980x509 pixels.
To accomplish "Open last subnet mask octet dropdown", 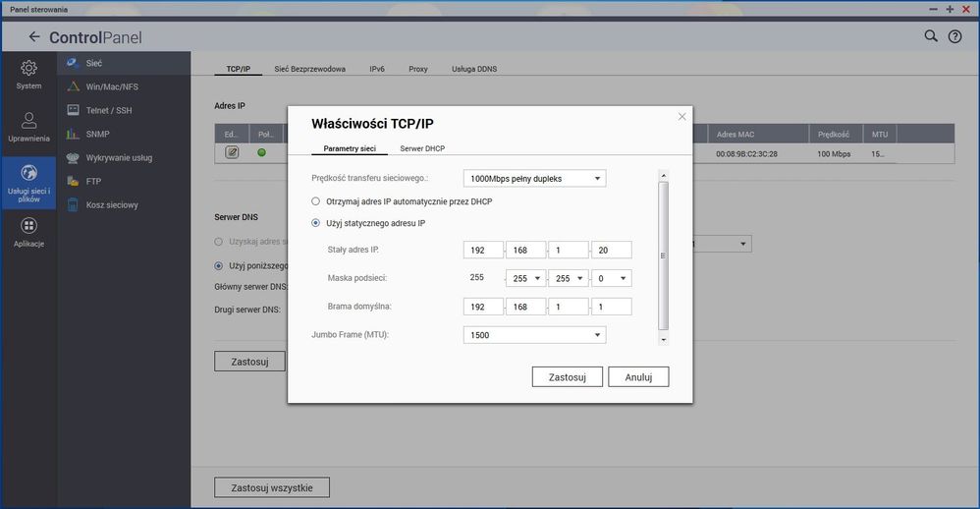I will [x=611, y=278].
